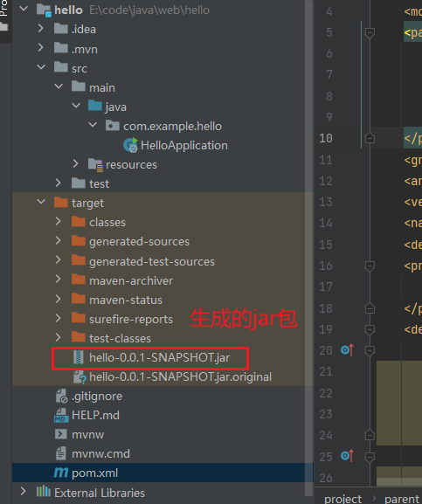Collapse the main folder
The height and width of the screenshot is (504, 422).
59,86
